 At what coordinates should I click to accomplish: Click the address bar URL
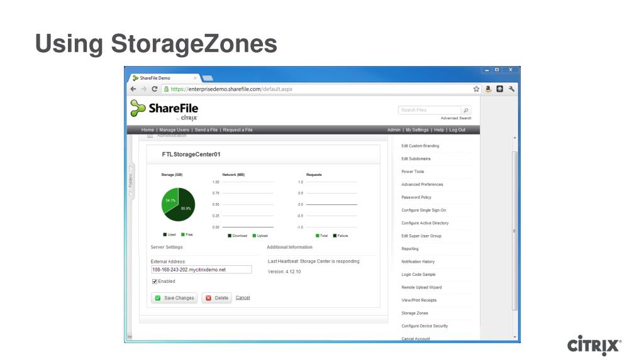tap(231, 89)
